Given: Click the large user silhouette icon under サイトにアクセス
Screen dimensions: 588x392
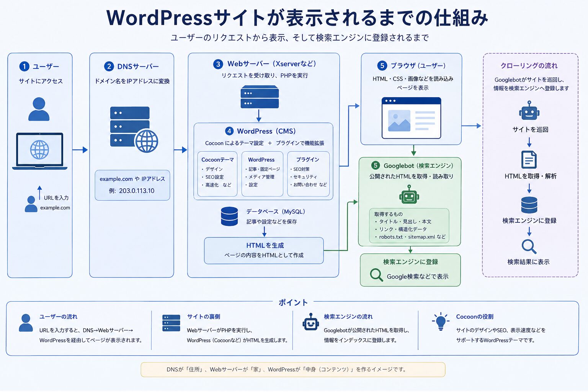Looking at the screenshot, I should (x=39, y=109).
